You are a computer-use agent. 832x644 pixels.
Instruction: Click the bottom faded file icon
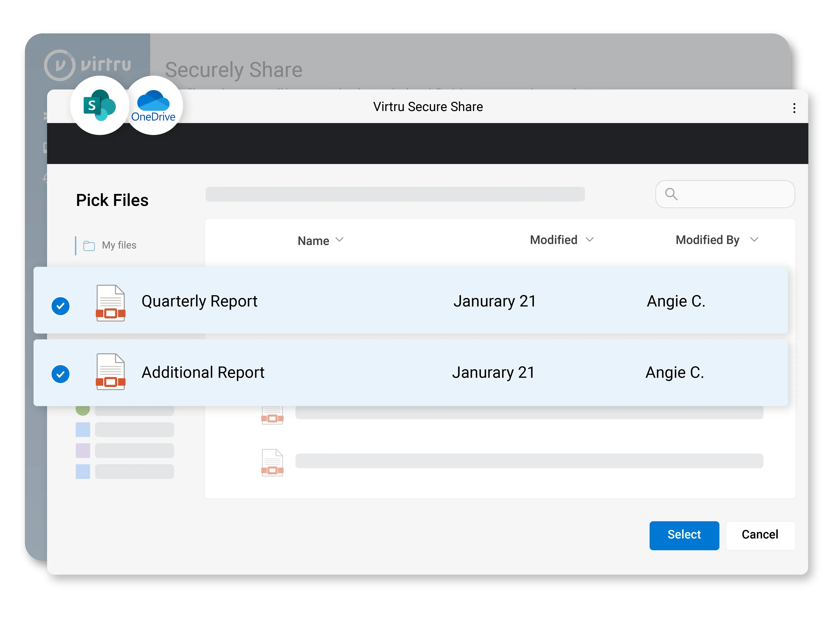click(x=272, y=463)
